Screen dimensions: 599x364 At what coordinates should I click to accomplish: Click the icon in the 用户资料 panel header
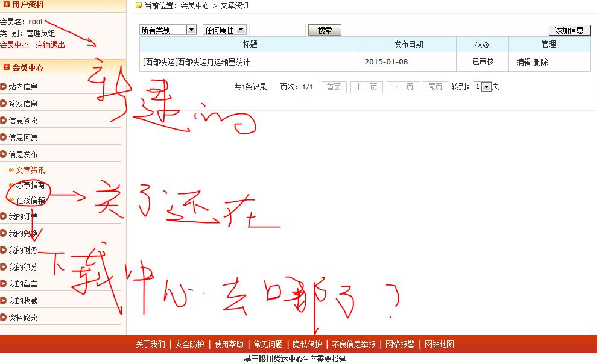tap(7, 4)
